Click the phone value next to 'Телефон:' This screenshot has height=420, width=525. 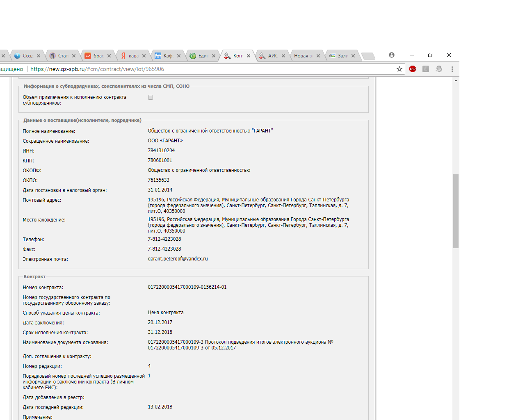tap(164, 239)
